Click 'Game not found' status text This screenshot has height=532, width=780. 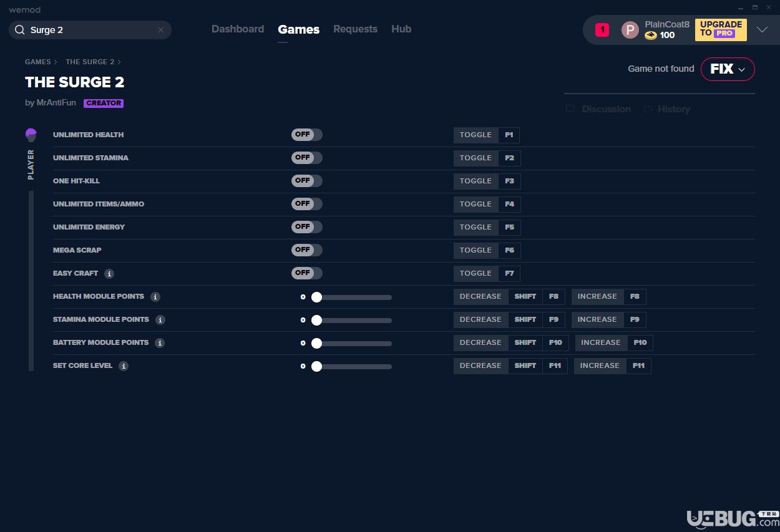click(x=661, y=69)
